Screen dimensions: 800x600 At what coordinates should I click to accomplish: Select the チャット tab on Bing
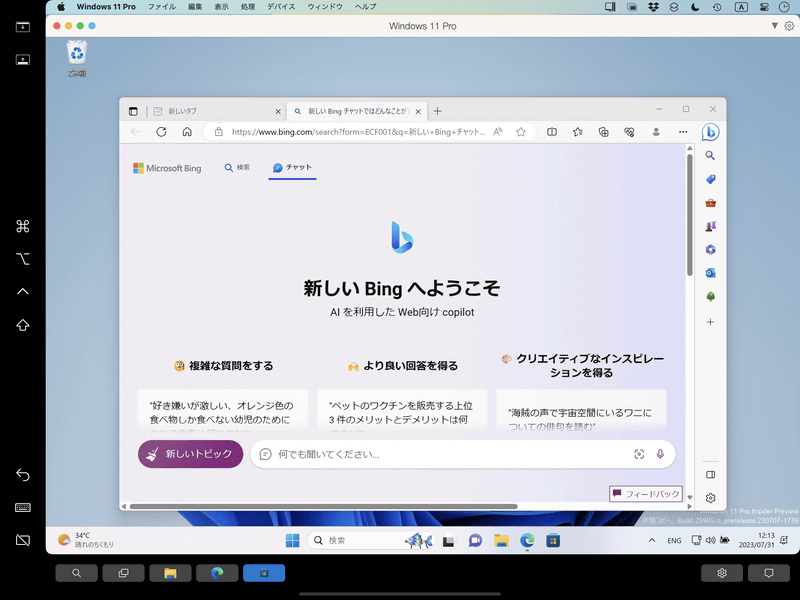coord(292,167)
